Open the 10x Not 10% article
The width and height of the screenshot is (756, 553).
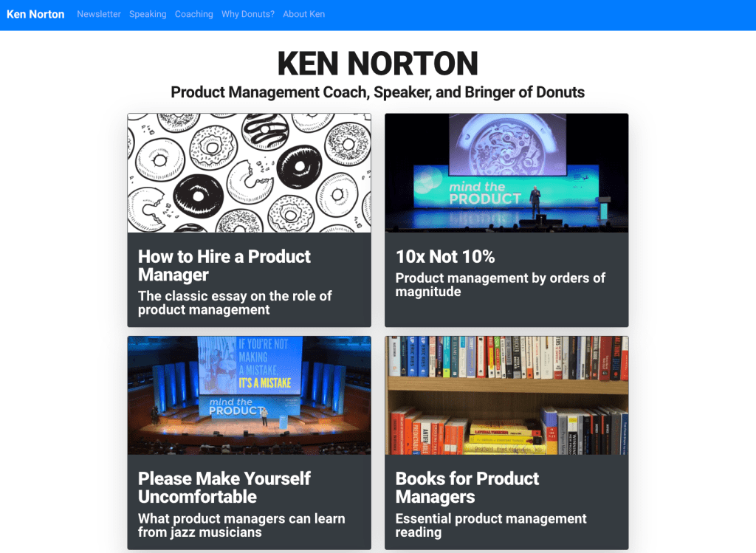(x=445, y=256)
